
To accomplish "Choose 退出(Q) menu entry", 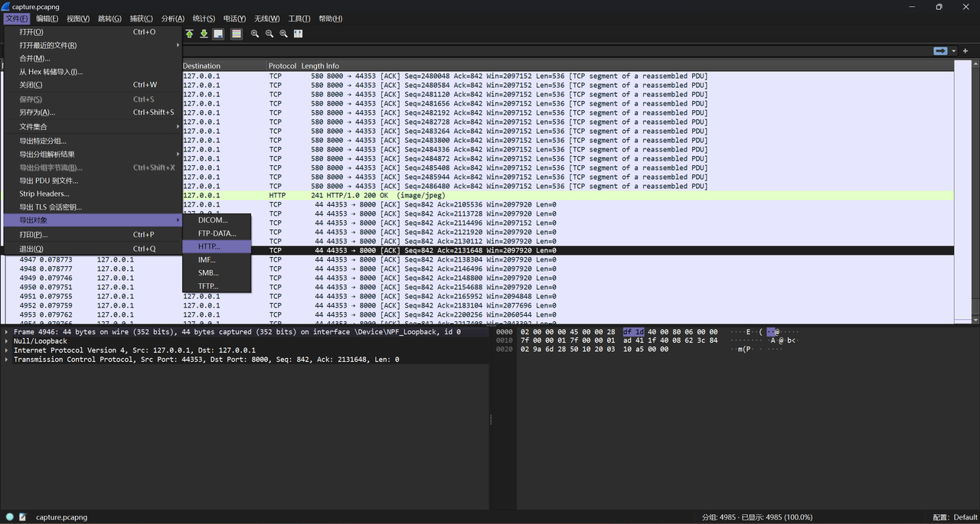I will tap(93, 249).
